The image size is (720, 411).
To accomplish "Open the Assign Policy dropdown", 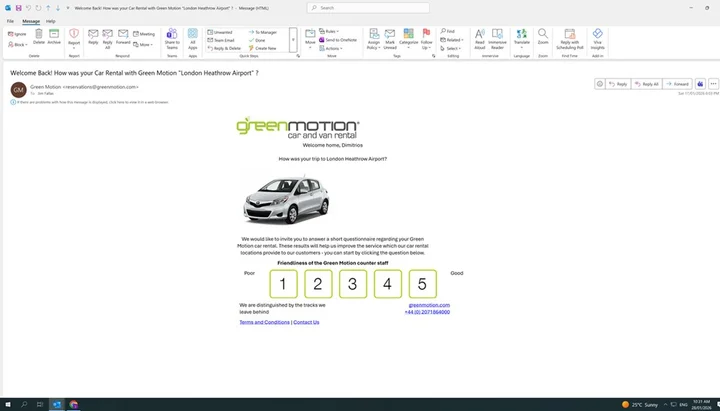I will (374, 39).
